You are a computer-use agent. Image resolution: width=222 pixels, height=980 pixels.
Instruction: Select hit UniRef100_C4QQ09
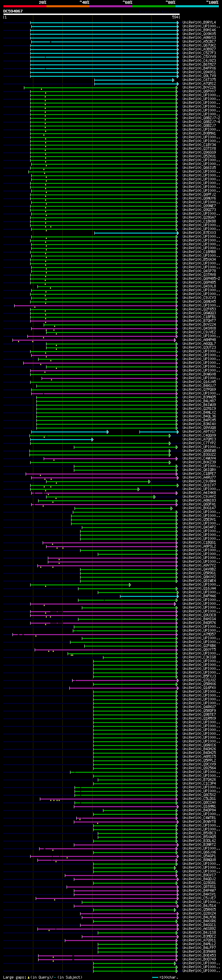[x=199, y=436]
